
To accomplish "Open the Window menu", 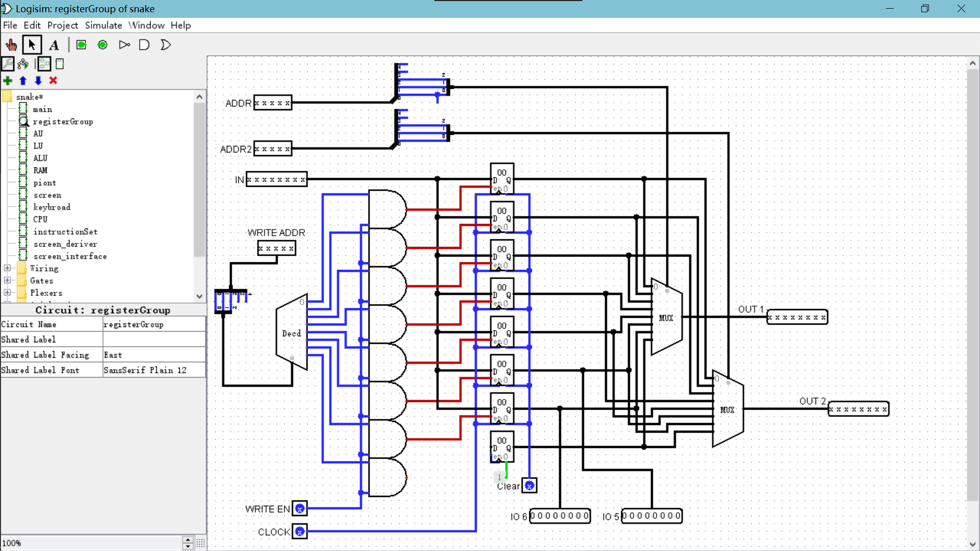I will [x=146, y=25].
